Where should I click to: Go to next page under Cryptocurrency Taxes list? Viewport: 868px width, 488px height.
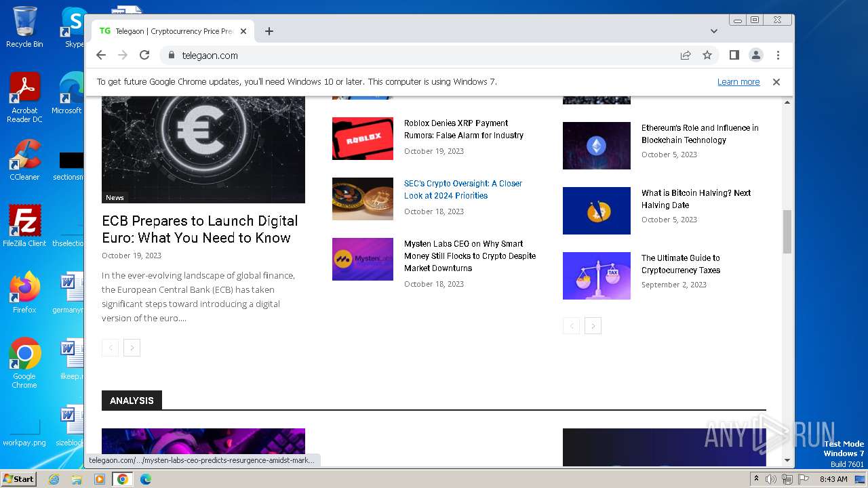[593, 326]
